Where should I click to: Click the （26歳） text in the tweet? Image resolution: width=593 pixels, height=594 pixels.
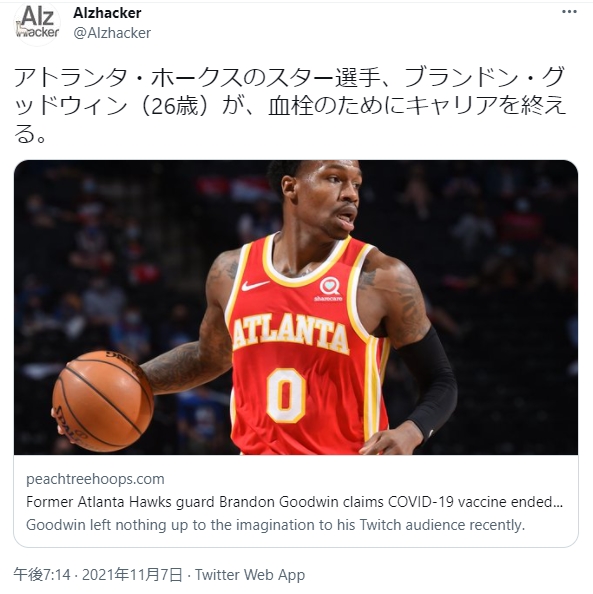[174, 106]
